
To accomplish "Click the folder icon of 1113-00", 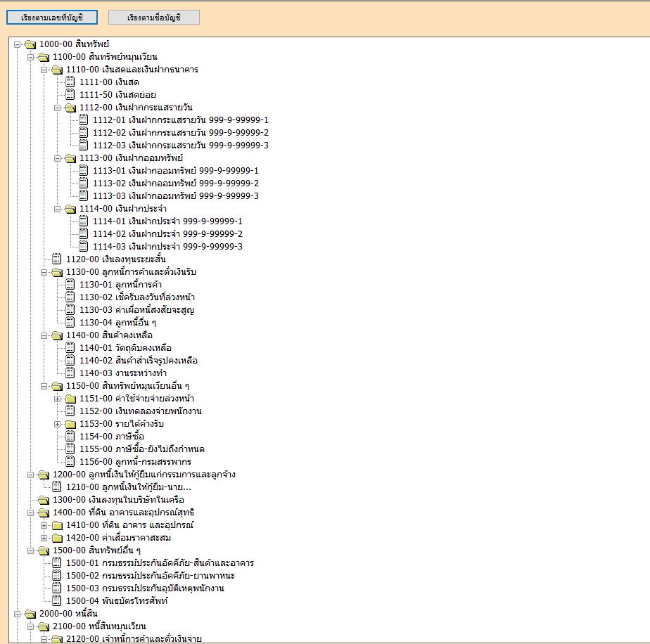I will click(70, 158).
